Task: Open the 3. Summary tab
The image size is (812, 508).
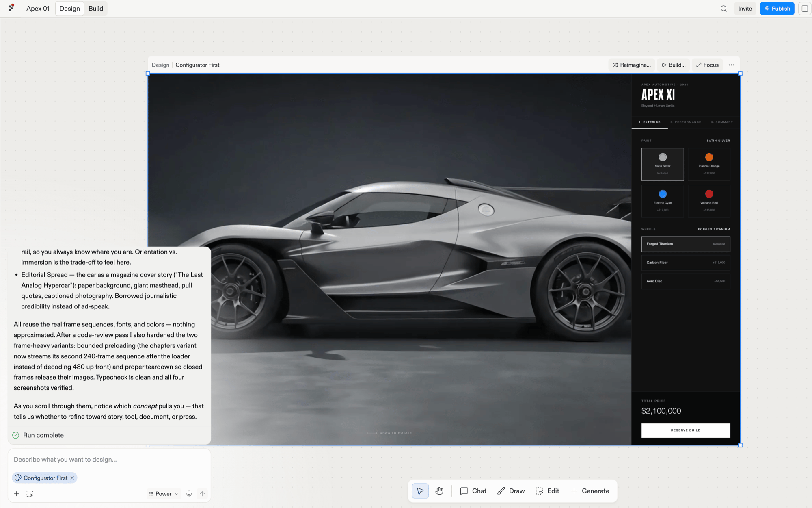Action: [722, 122]
